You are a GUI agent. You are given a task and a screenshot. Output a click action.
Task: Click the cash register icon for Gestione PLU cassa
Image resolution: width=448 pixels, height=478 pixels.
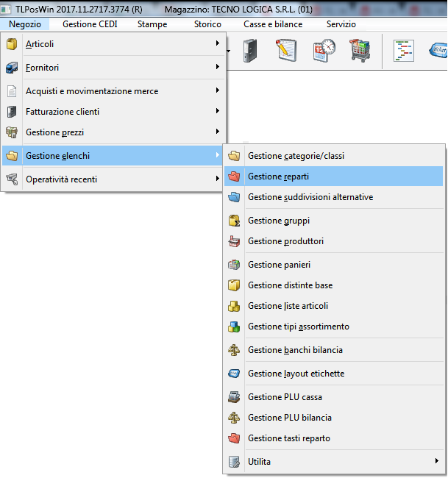[x=235, y=397]
